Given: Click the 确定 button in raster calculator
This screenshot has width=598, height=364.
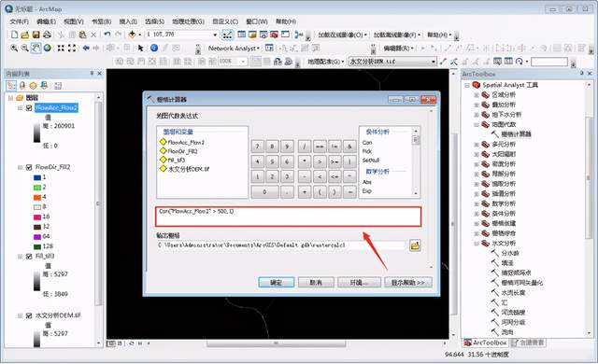Looking at the screenshot, I should pyautogui.click(x=277, y=283).
